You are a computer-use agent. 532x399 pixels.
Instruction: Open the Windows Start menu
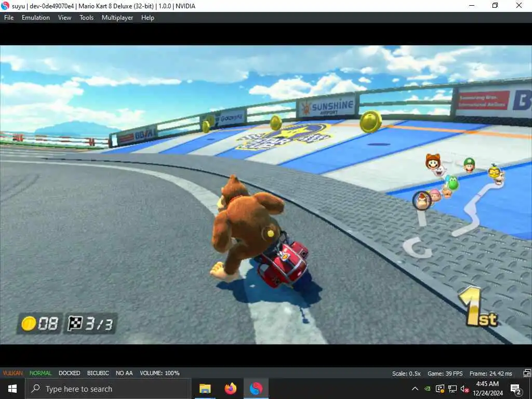tap(12, 389)
